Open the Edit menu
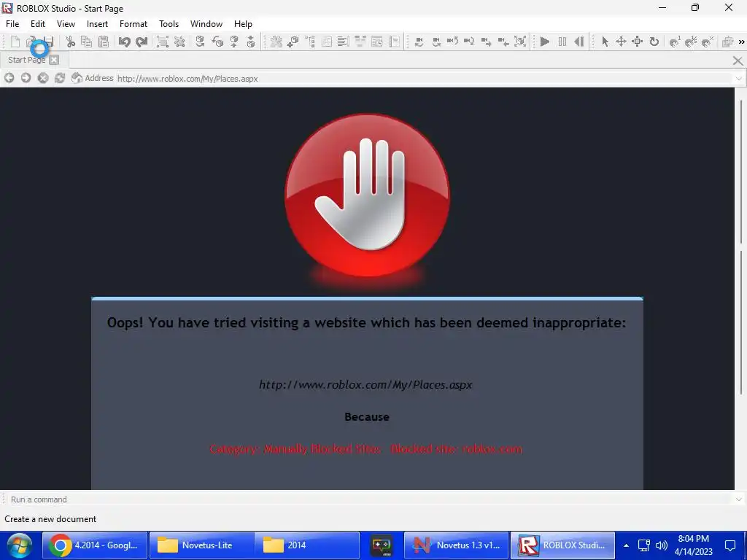747x560 pixels. 38,24
